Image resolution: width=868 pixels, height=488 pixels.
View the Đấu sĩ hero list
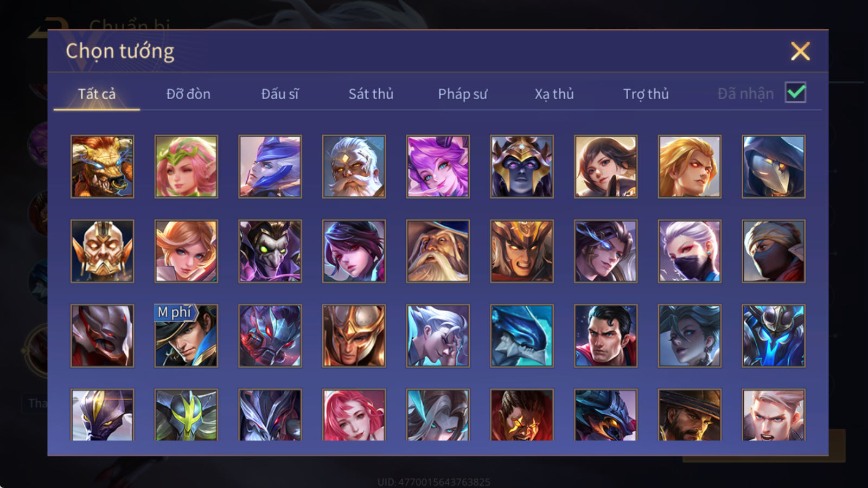point(280,94)
